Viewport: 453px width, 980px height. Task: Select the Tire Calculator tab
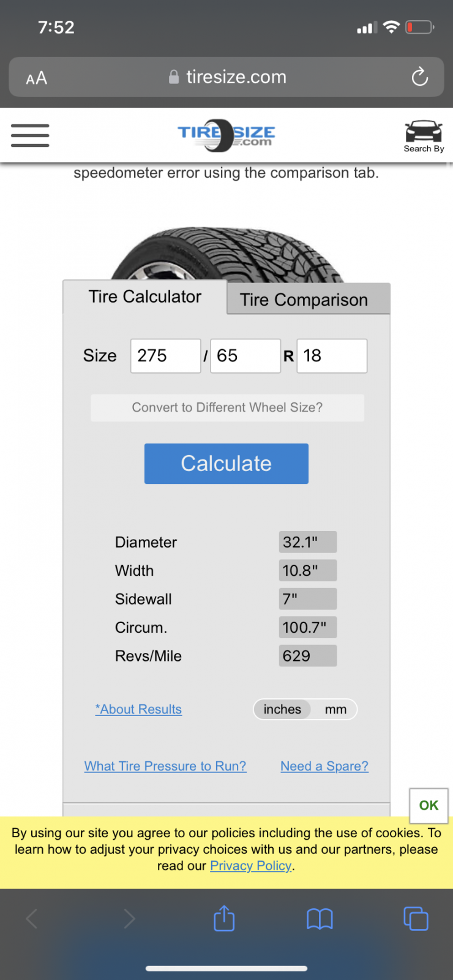coord(145,297)
